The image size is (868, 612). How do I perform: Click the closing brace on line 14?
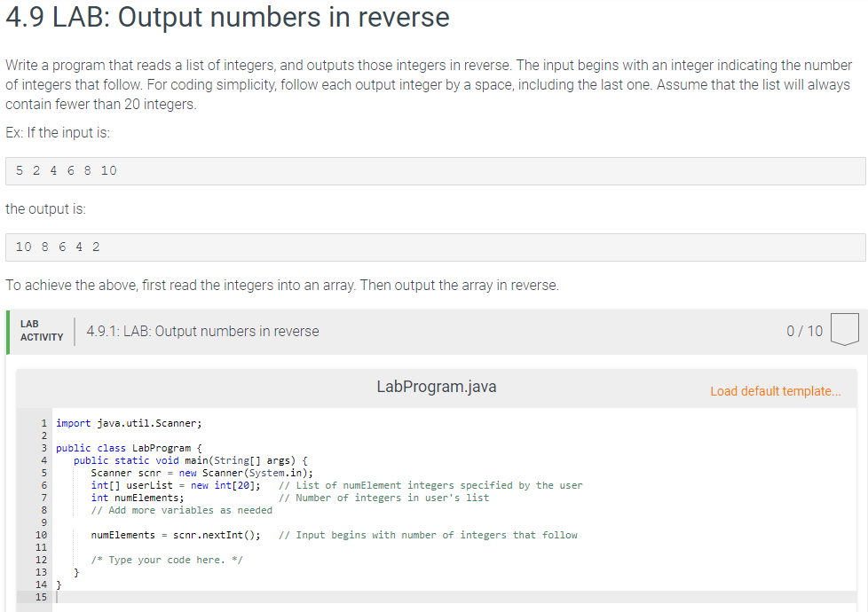59,585
